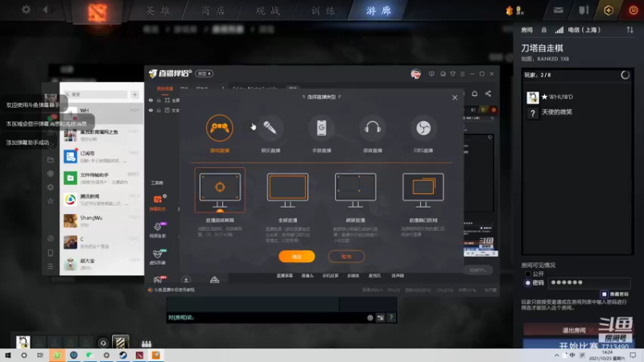644x362 pixels.
Task: Open Steam from the Windows taskbar
Action: 123,356
